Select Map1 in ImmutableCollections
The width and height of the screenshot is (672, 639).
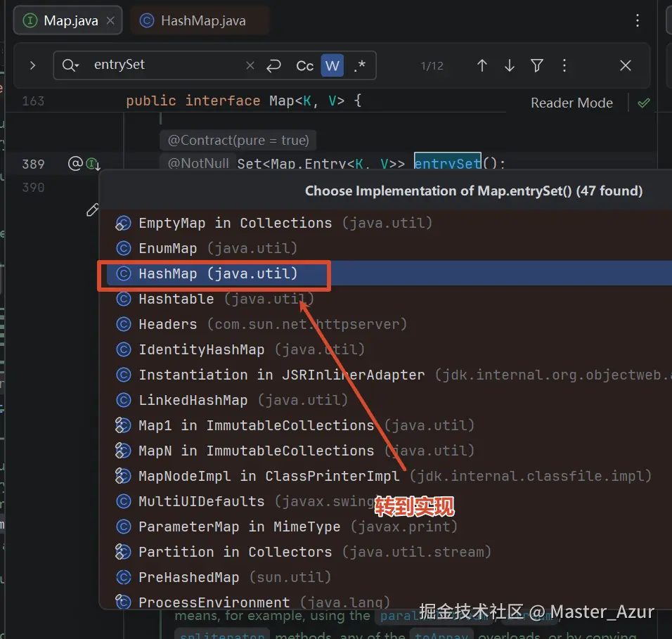coord(385,425)
